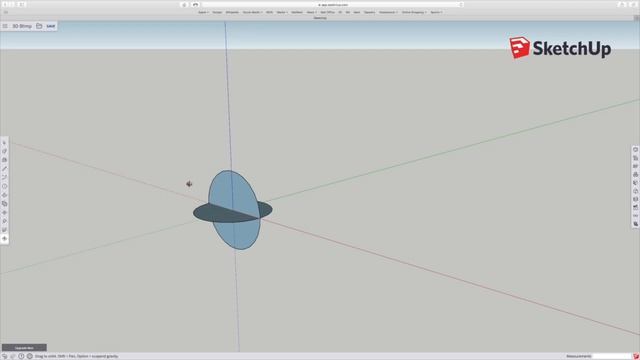Viewport: 640px width, 360px height.
Task: Select the Arc tool
Action: coord(4,178)
